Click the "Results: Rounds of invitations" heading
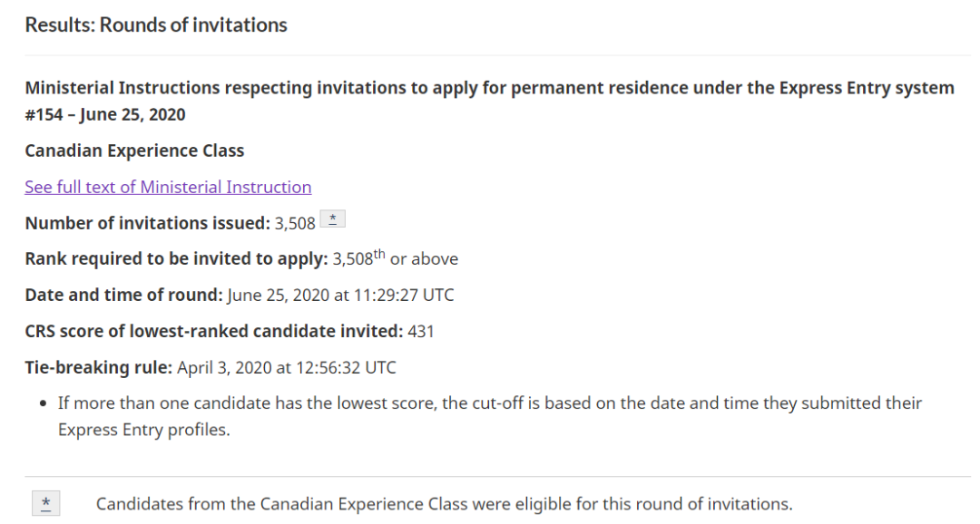 click(x=156, y=25)
